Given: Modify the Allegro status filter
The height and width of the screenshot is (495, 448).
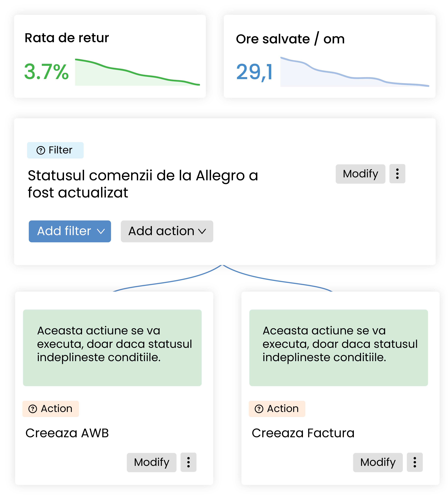Looking at the screenshot, I should click(360, 174).
